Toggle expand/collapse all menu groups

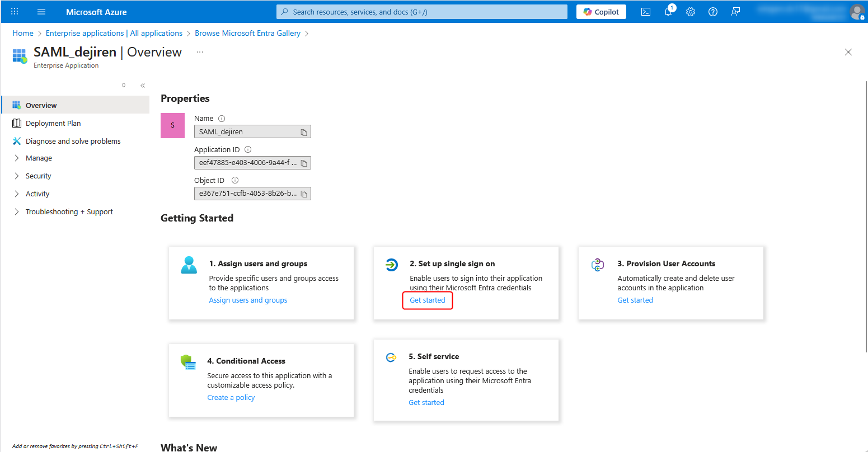[x=124, y=86]
